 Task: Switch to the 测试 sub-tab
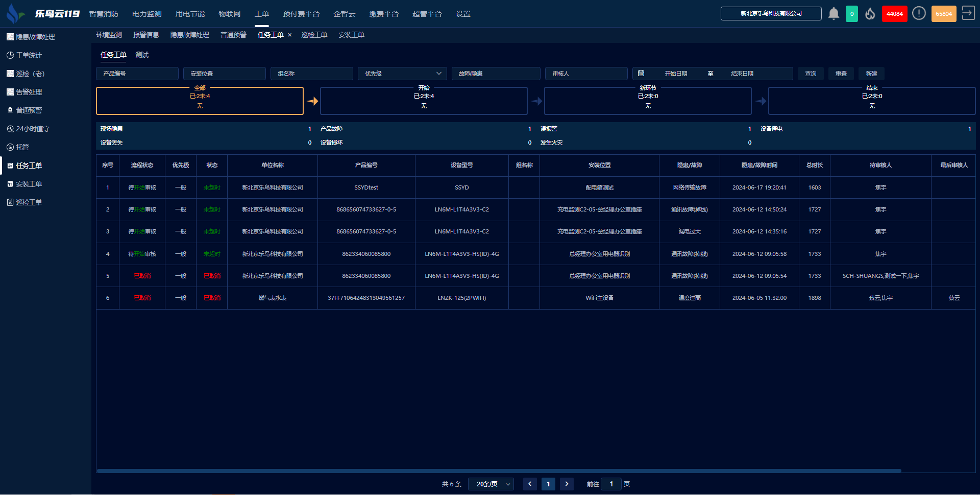click(142, 55)
